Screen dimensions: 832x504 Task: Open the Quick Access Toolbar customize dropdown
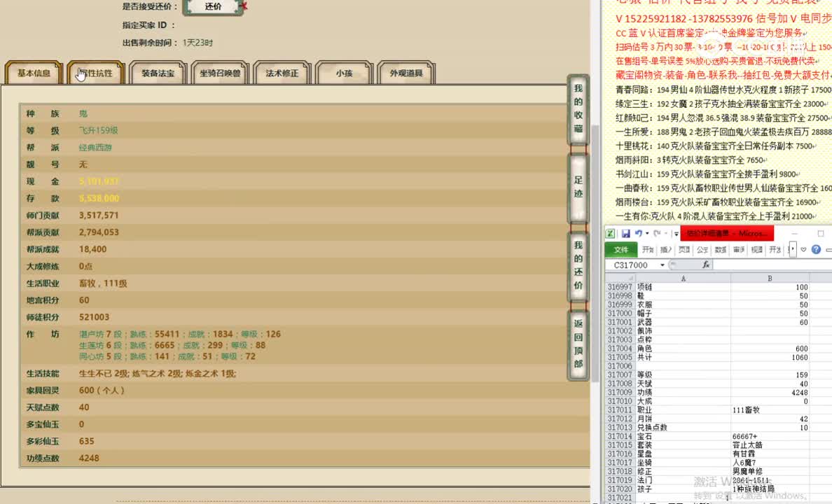pyautogui.click(x=677, y=232)
